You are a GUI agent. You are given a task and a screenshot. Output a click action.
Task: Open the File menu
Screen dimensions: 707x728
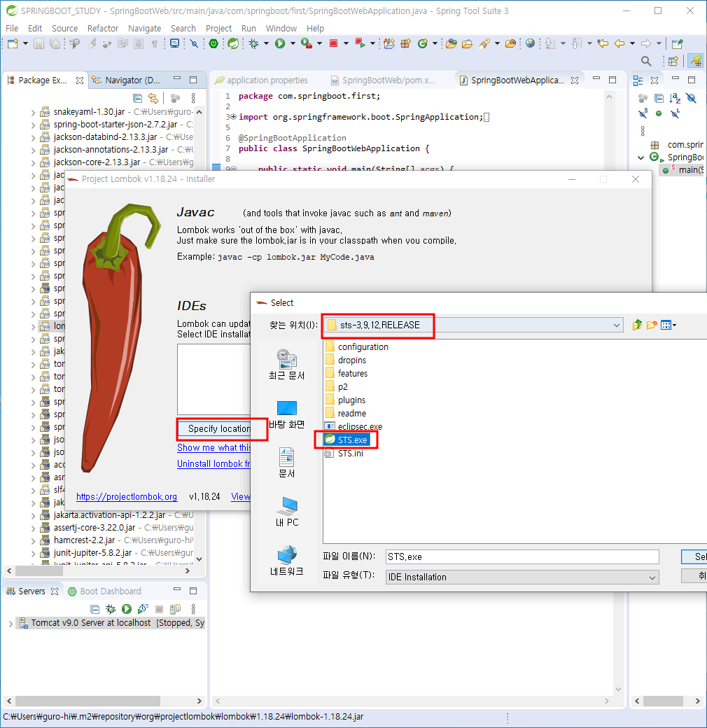coord(12,28)
